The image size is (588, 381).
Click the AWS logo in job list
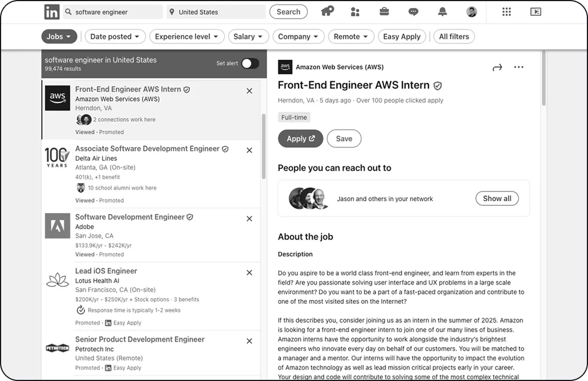57,98
